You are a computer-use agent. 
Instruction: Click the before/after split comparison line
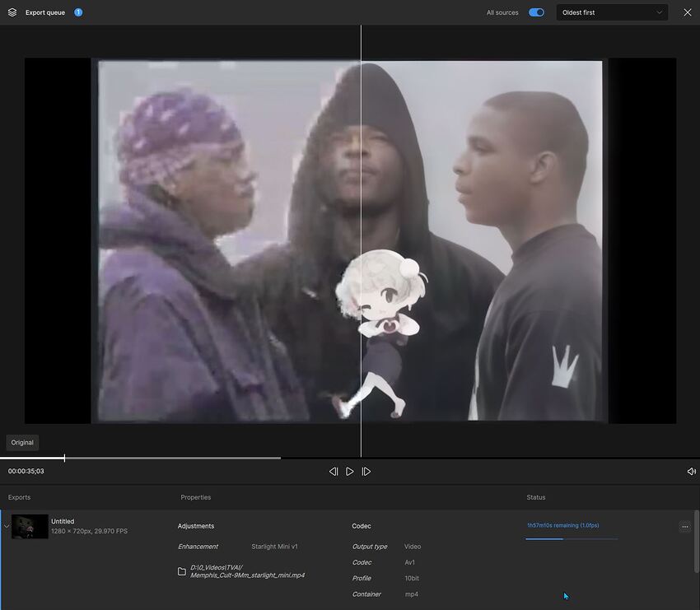(x=361, y=241)
